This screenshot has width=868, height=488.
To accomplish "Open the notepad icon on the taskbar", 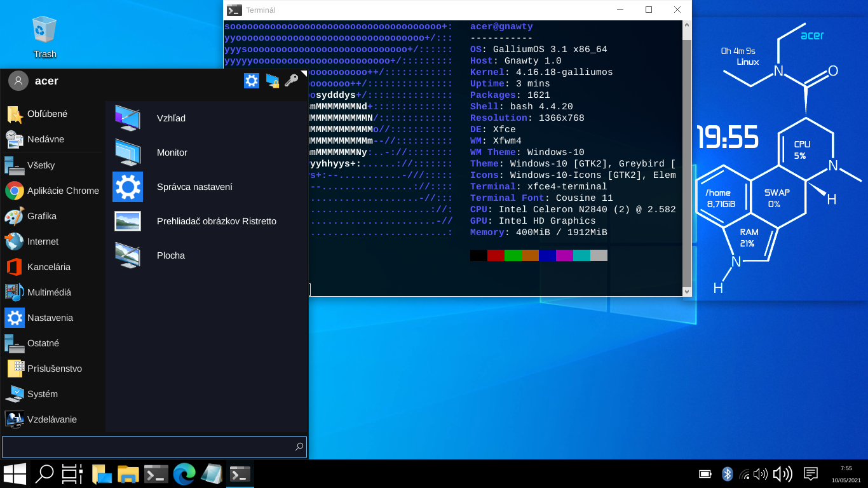I will 212,474.
